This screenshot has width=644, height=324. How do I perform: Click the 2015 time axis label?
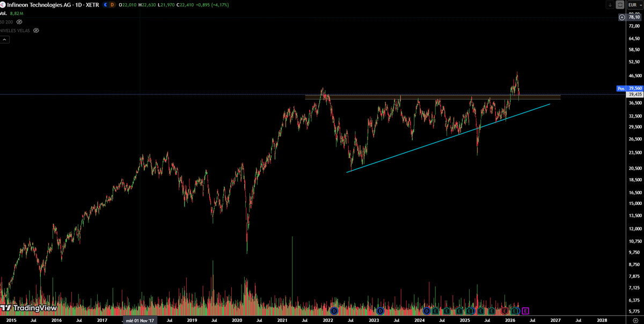11,320
